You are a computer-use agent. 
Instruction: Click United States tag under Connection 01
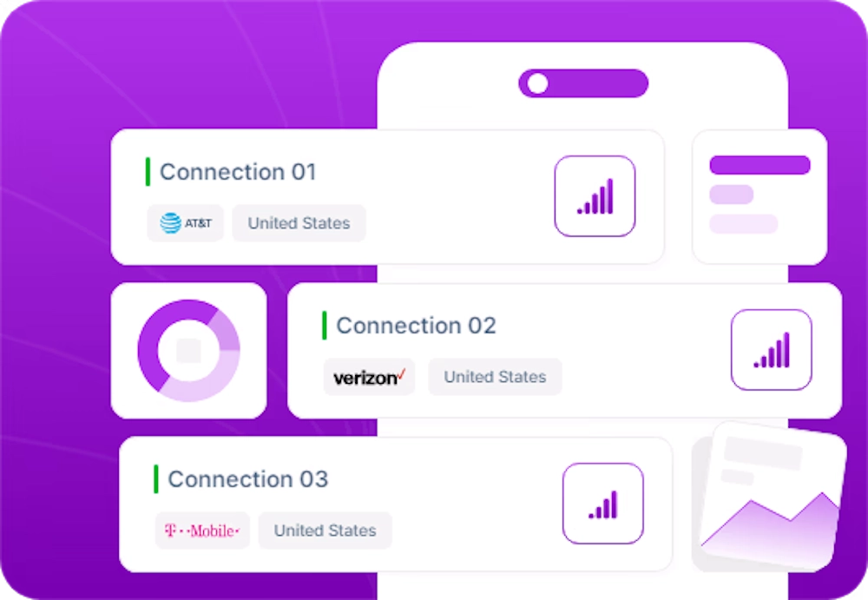click(299, 223)
